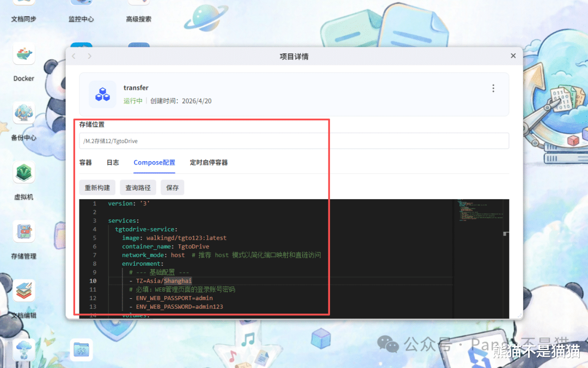Open the 定时启停容器 tab
The height and width of the screenshot is (368, 588).
[209, 162]
